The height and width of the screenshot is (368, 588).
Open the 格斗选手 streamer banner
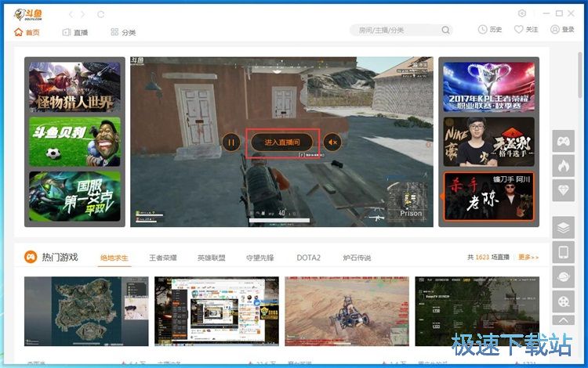click(488, 142)
